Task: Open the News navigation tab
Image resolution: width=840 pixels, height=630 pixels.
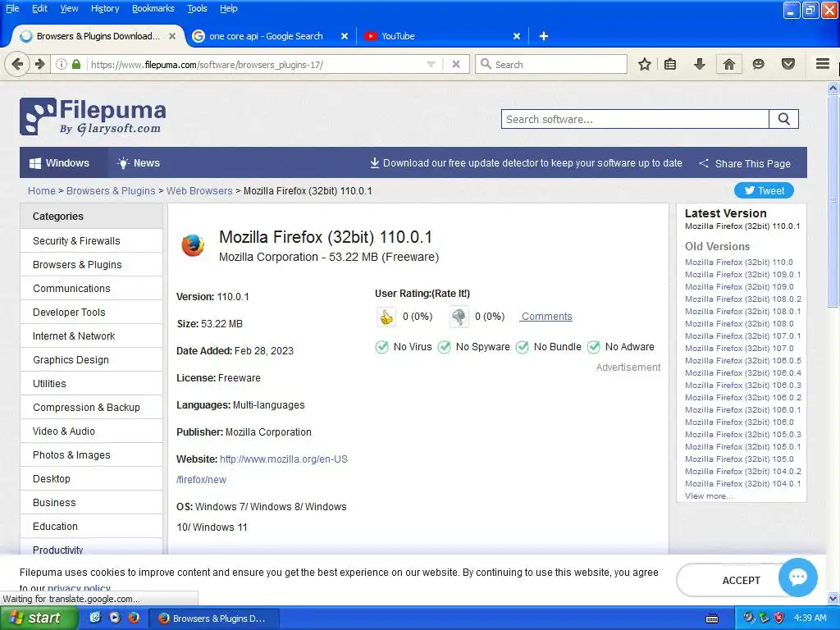Action: tap(139, 163)
